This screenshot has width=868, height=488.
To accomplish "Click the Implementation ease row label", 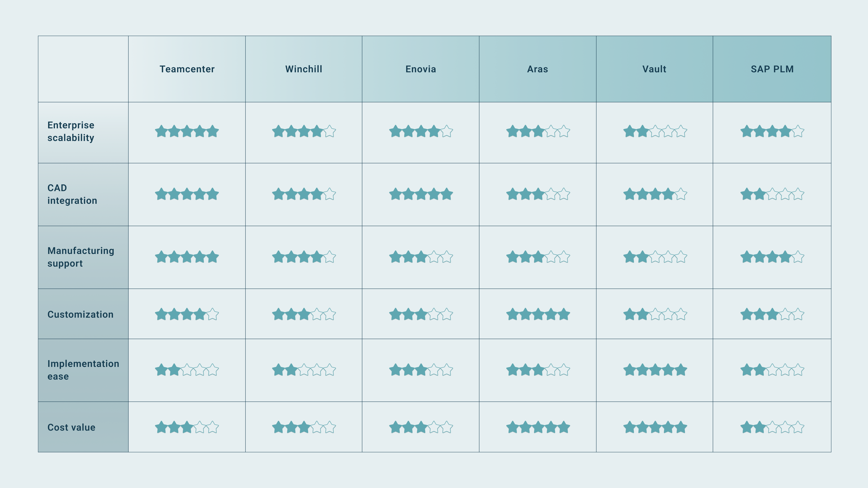I will pyautogui.click(x=83, y=370).
